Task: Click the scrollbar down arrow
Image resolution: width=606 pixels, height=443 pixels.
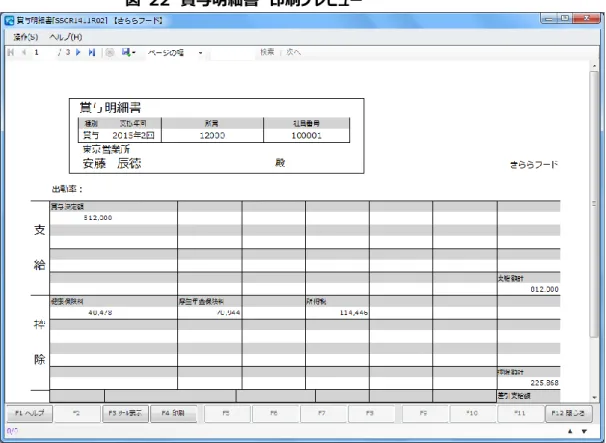Action: coord(594,398)
